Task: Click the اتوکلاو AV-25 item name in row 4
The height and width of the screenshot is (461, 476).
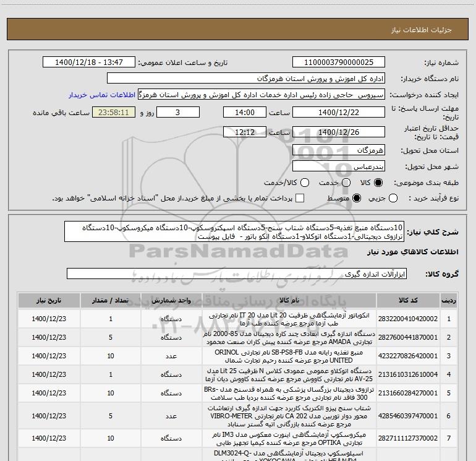Action: coord(289,375)
